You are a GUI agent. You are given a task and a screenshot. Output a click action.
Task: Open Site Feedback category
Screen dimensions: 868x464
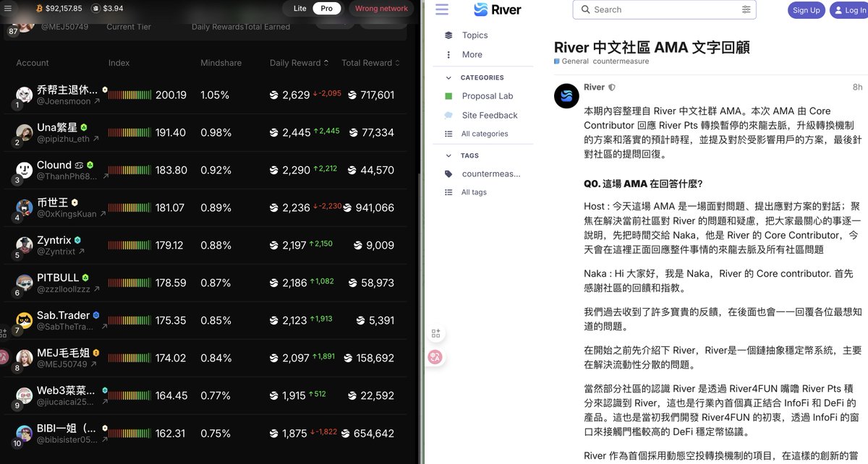coord(490,115)
